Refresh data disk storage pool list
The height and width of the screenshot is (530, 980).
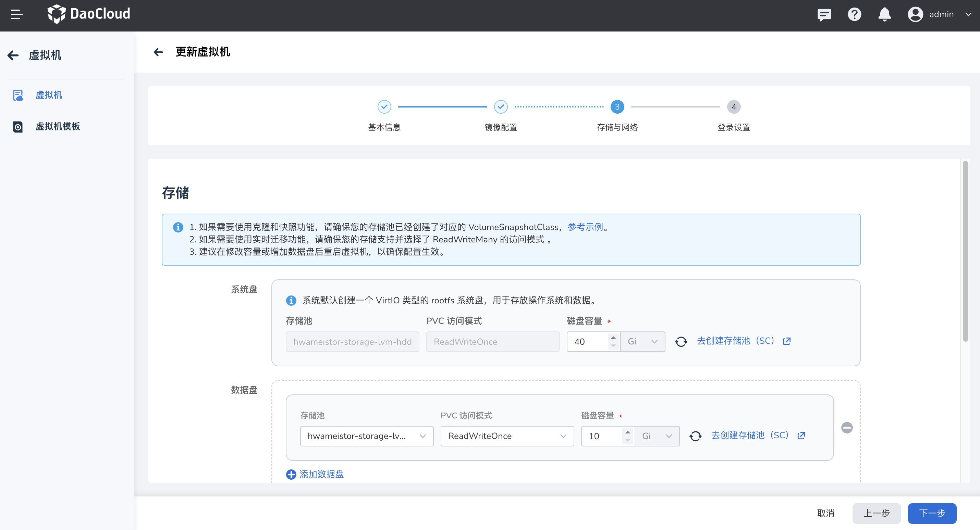pos(696,436)
